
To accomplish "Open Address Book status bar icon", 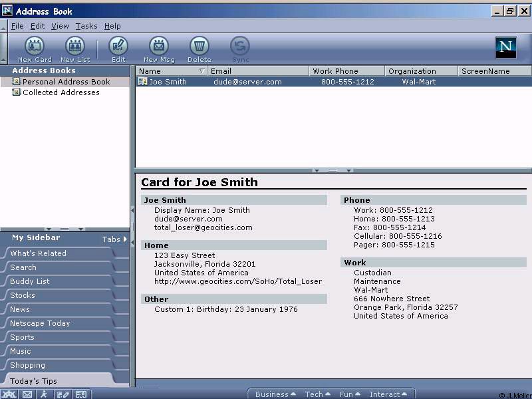I will (80, 394).
